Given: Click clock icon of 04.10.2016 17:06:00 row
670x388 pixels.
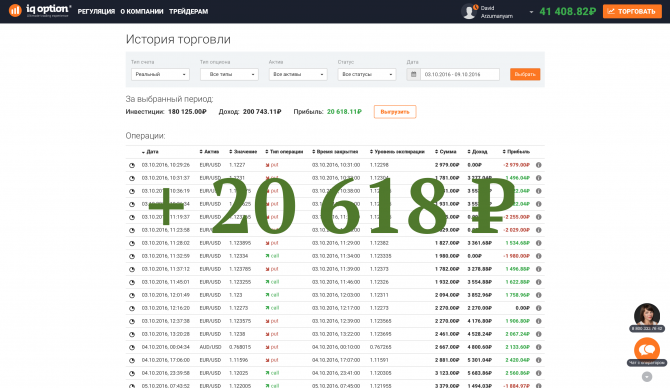Looking at the screenshot, I should [132, 360].
